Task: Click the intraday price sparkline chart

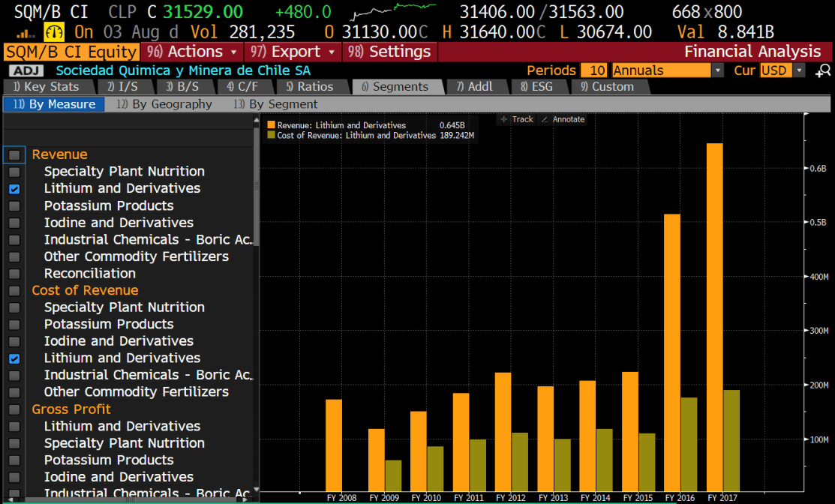Action: click(x=392, y=11)
